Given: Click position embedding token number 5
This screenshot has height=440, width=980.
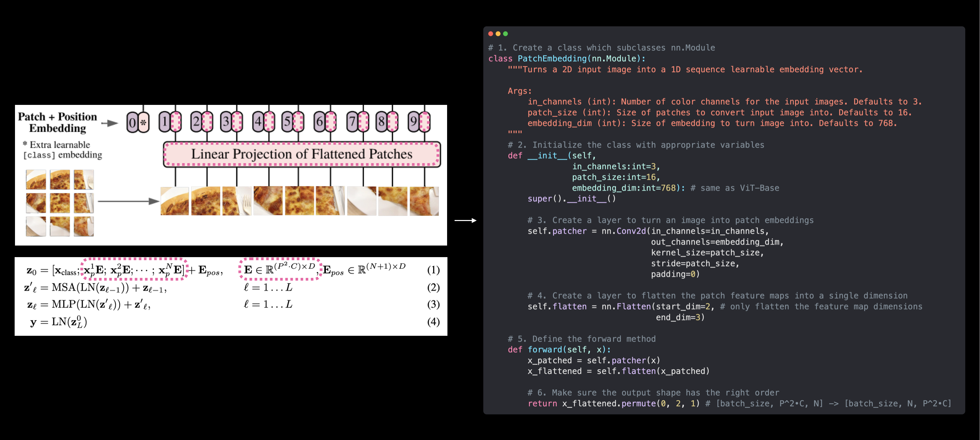Looking at the screenshot, I should (x=287, y=122).
